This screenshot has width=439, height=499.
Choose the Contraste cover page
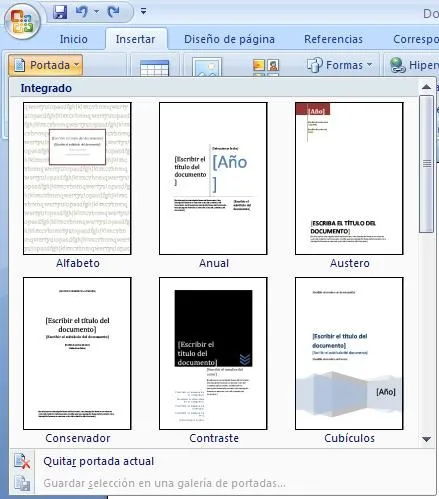coord(213,354)
